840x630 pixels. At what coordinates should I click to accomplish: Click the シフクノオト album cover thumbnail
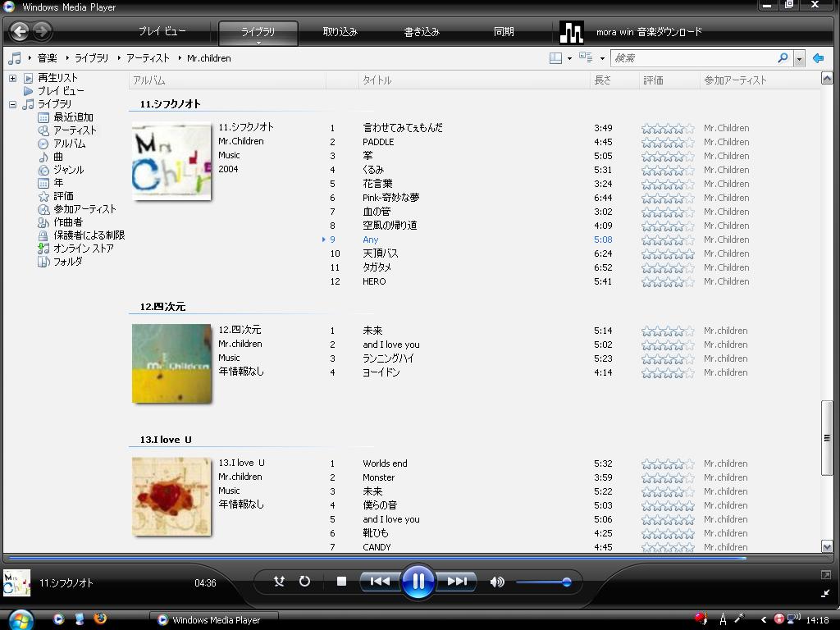[x=171, y=162]
